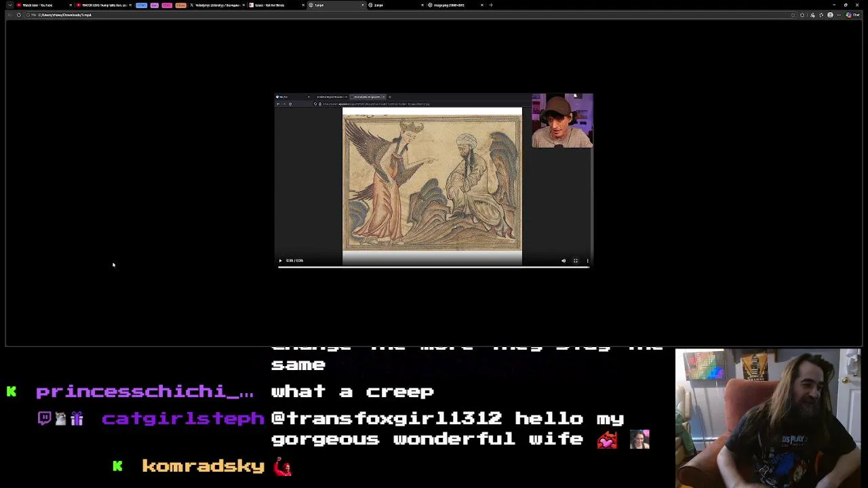
Task: Close the 1.mp4 browser tab
Action: pyautogui.click(x=363, y=5)
